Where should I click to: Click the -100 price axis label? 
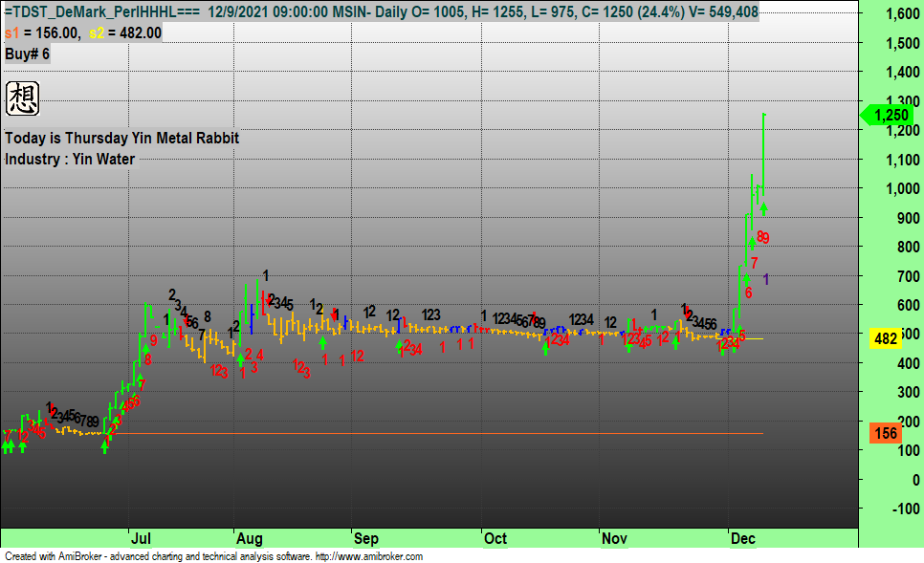point(906,509)
